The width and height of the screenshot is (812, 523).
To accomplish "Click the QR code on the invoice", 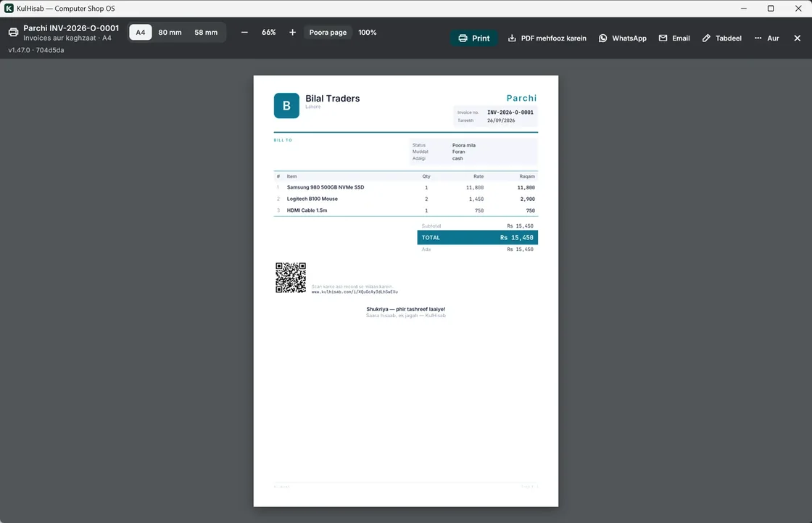I will (291, 278).
